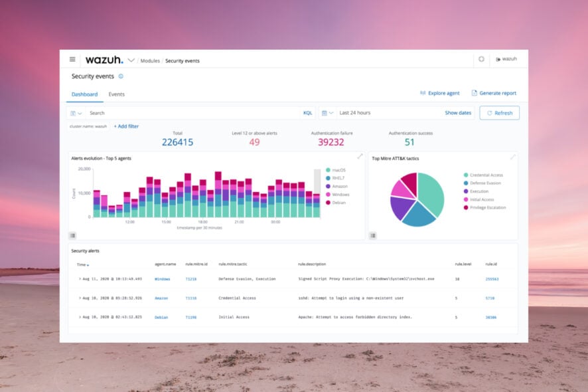Screen dimensions: 588x392
Task: Click the Security events info icon
Action: click(x=121, y=76)
